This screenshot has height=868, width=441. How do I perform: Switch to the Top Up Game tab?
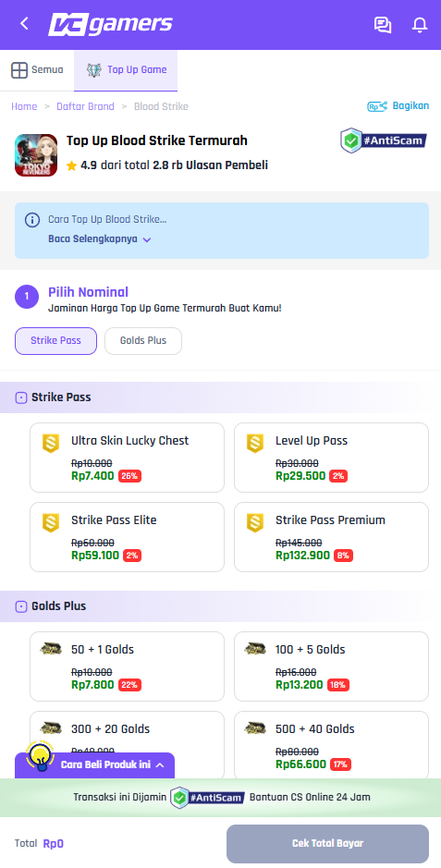point(126,70)
